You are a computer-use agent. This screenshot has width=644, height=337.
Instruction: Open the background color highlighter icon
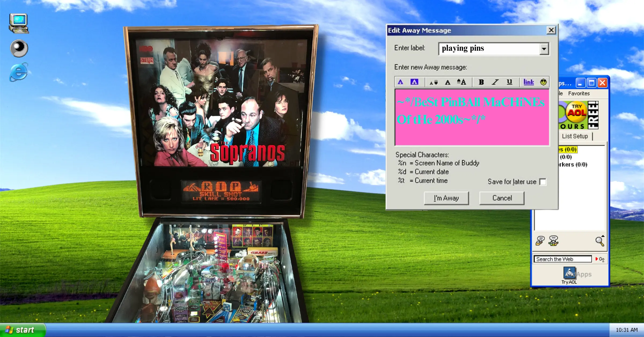pos(414,82)
